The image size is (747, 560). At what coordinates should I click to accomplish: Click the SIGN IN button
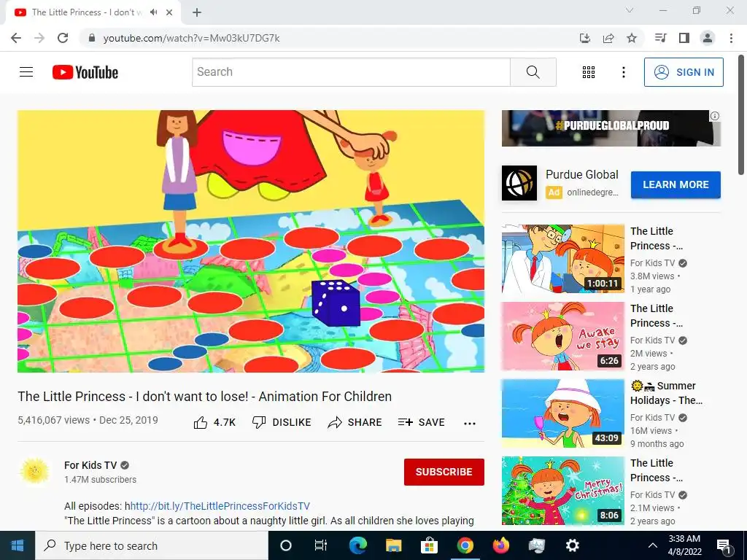tap(684, 72)
